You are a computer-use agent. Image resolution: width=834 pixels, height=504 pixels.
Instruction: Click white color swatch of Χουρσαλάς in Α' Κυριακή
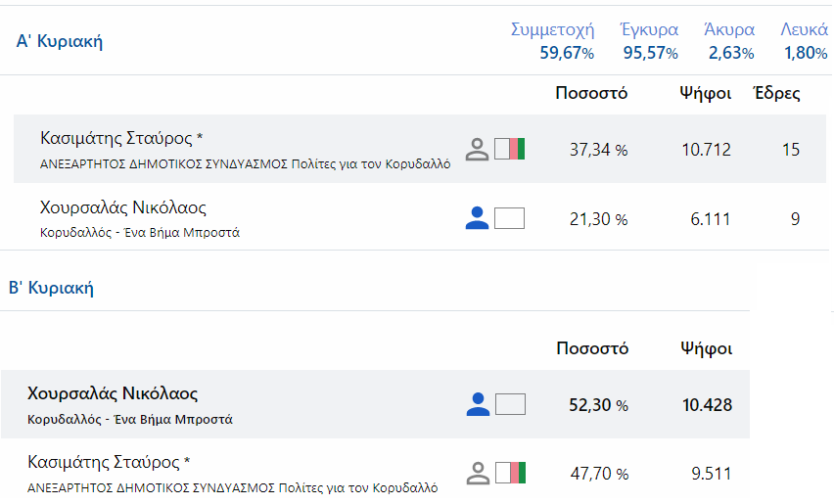pos(510,218)
